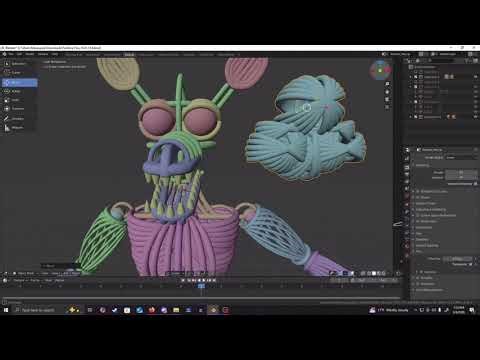This screenshot has height=360, width=480.
Task: Click the Blender logo menu icon
Action: 4,54
